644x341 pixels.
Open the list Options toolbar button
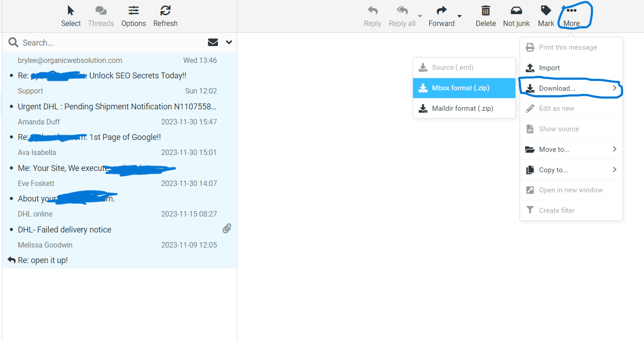pyautogui.click(x=133, y=16)
